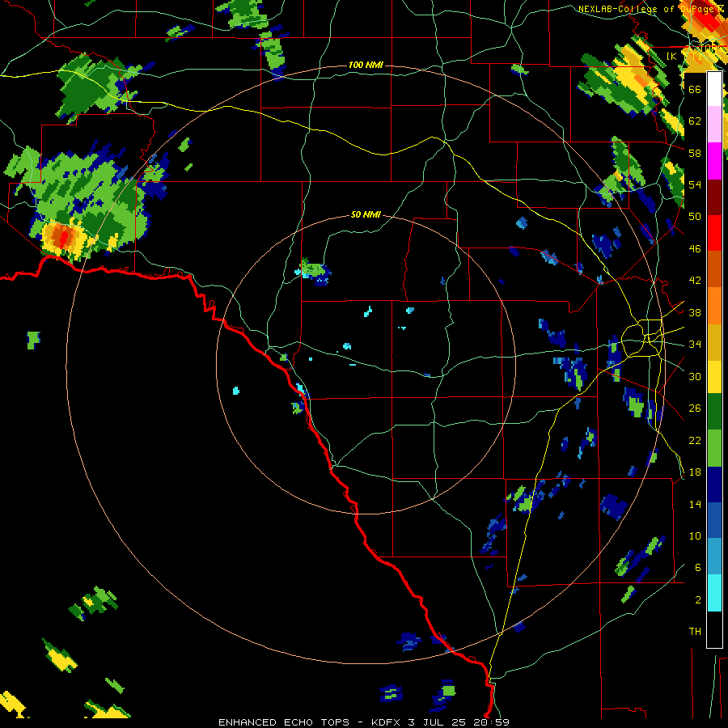This screenshot has height=728, width=728.
Task: Click the 18 value on the scale
Action: [695, 472]
